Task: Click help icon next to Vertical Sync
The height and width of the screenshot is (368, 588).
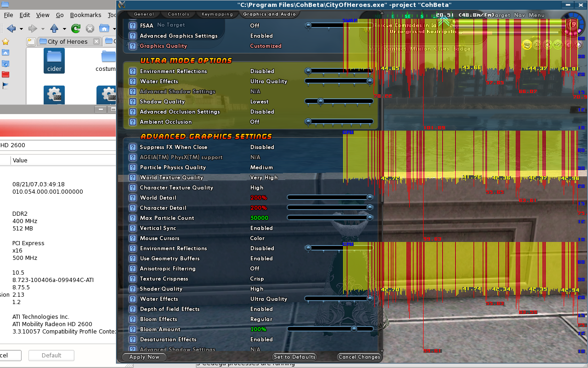Action: (132, 228)
